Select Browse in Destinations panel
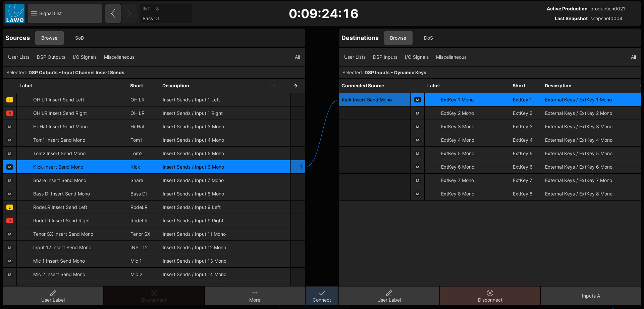 pyautogui.click(x=398, y=38)
